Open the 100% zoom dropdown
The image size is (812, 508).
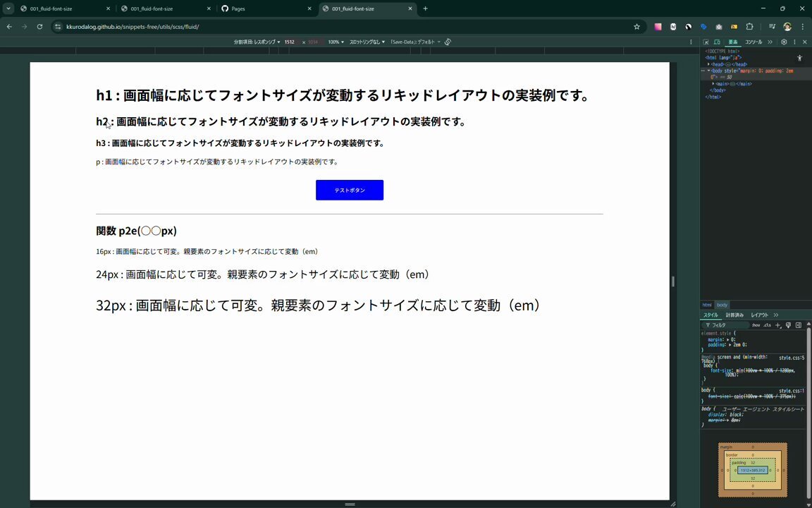[x=336, y=42]
